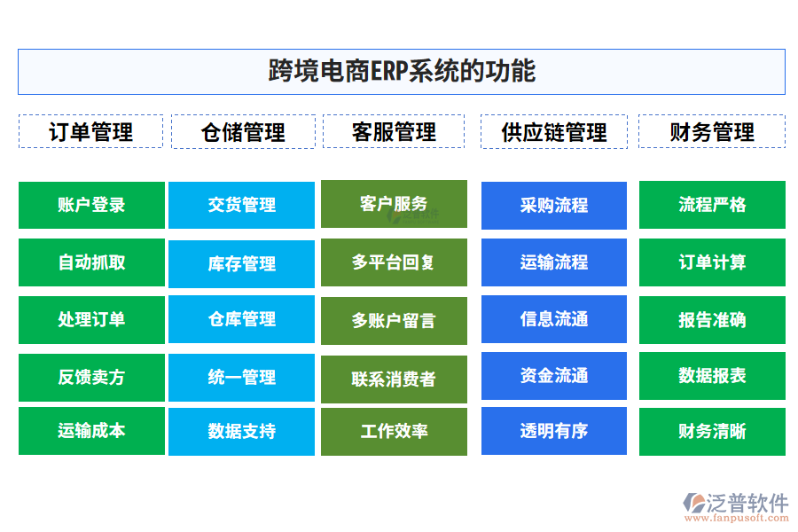The height and width of the screenshot is (532, 798).
Task: Click the 采购流程 button
Action: pyautogui.click(x=554, y=205)
